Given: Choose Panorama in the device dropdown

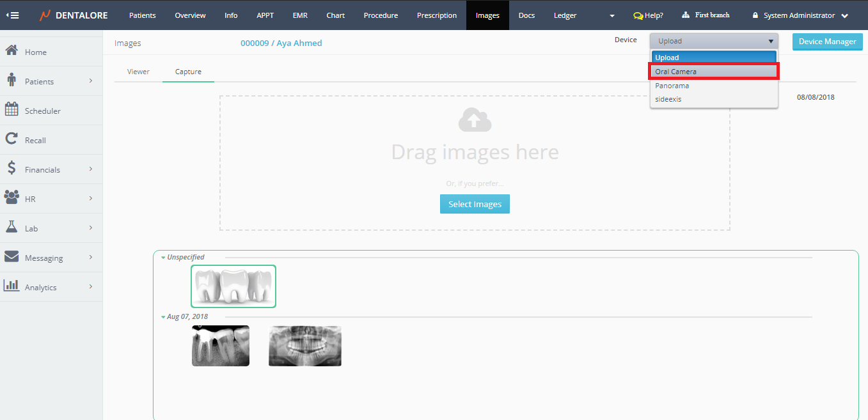Looking at the screenshot, I should pos(672,86).
